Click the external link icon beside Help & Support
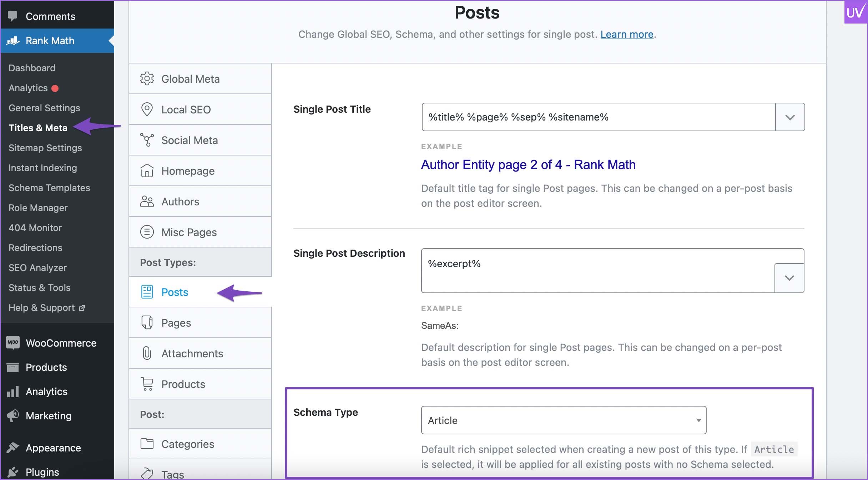This screenshot has height=480, width=868. (82, 308)
